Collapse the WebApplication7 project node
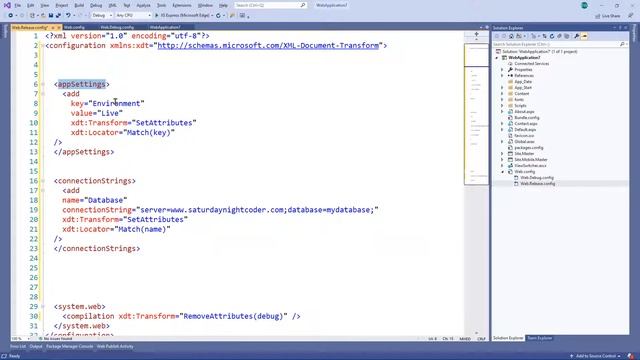Image resolution: width=640 pixels, height=360 pixels. tap(497, 58)
